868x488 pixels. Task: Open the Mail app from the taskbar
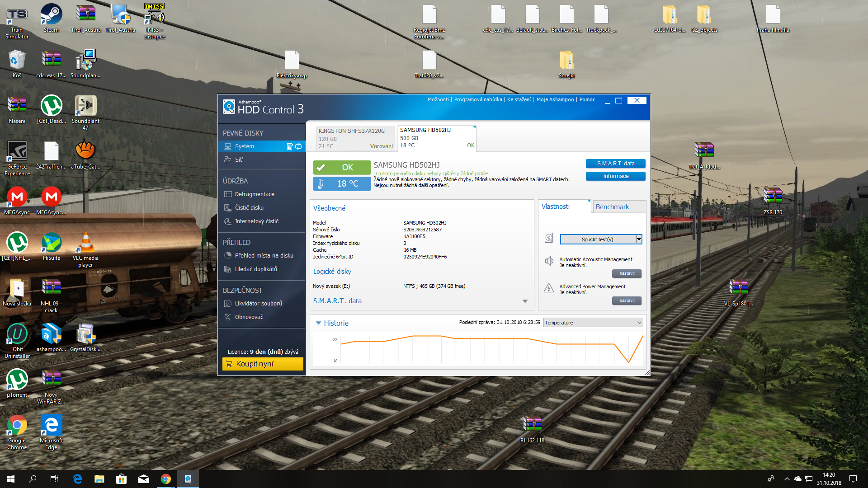(143, 479)
